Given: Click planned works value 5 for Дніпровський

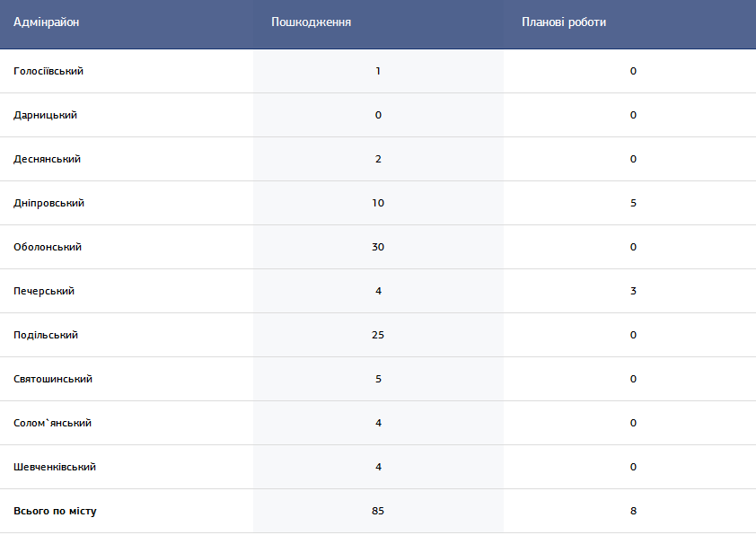Looking at the screenshot, I should pos(633,203).
